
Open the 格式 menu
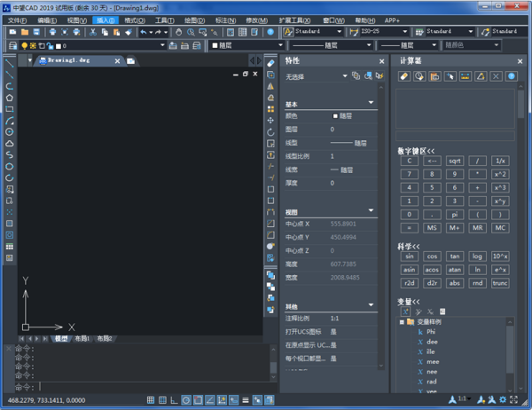click(x=135, y=20)
